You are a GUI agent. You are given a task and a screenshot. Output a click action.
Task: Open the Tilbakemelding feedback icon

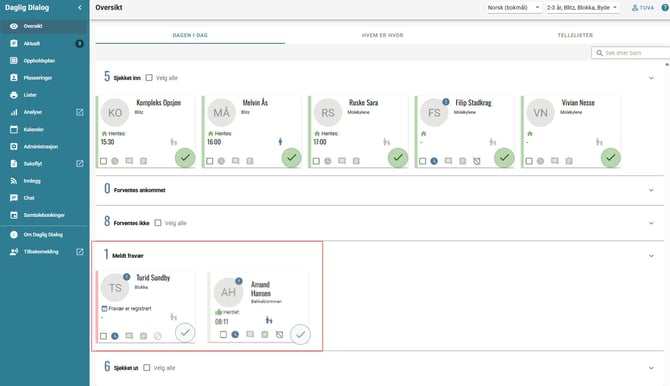[x=14, y=252]
